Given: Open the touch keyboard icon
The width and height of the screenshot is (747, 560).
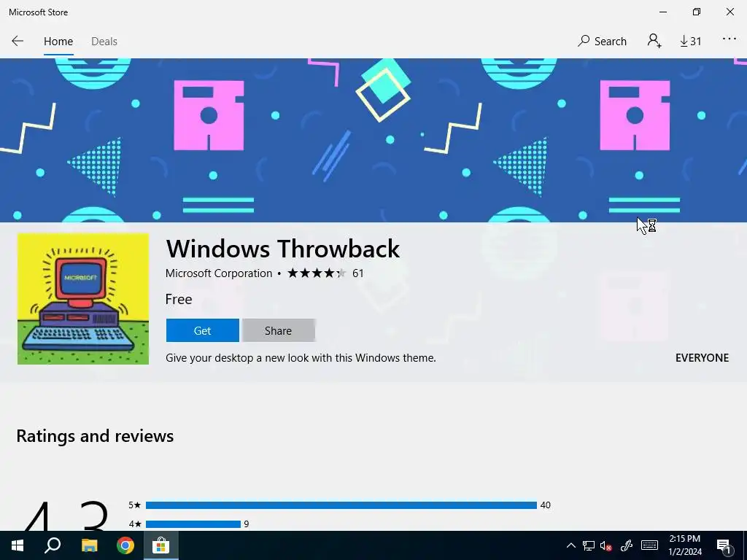Looking at the screenshot, I should pos(649,545).
